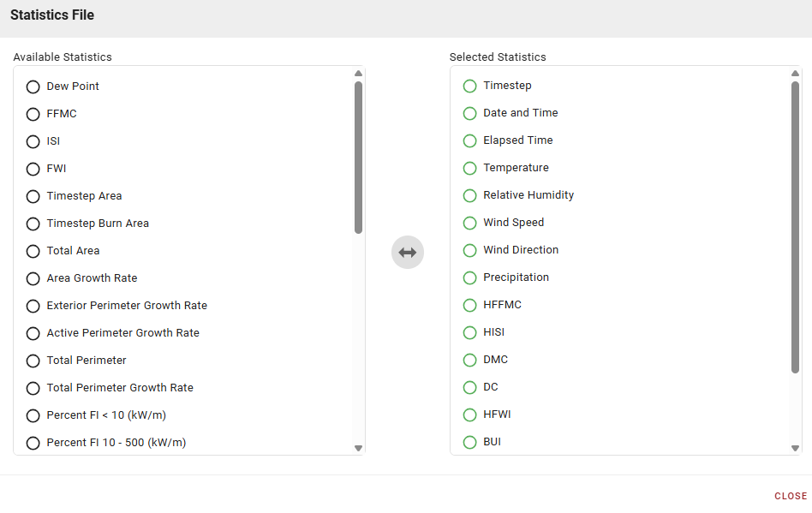Choose Date and Time selected statistic
812x513 pixels.
click(x=469, y=113)
